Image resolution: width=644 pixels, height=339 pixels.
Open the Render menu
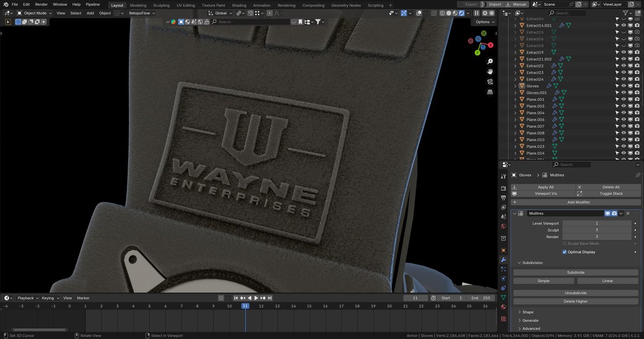coord(41,4)
